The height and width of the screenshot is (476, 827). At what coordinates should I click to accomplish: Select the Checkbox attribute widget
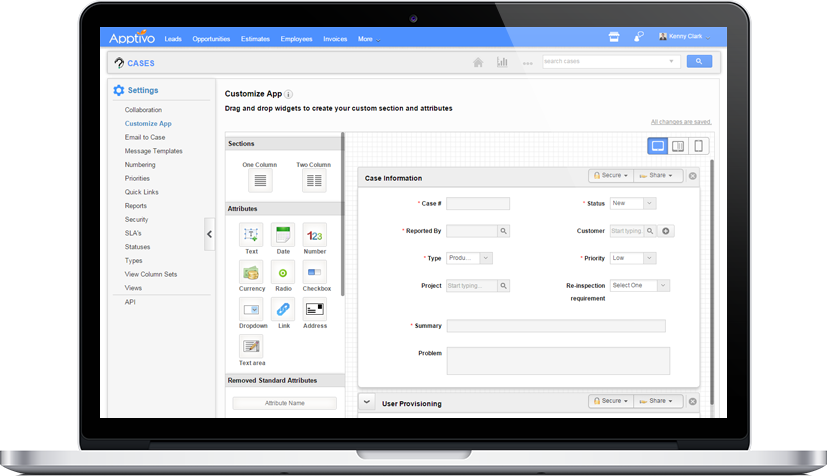point(315,272)
